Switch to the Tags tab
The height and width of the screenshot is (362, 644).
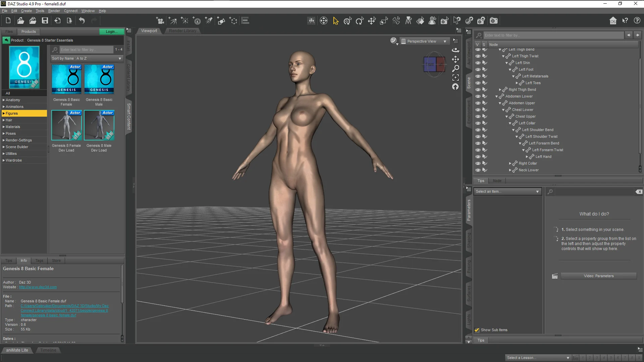(39, 260)
